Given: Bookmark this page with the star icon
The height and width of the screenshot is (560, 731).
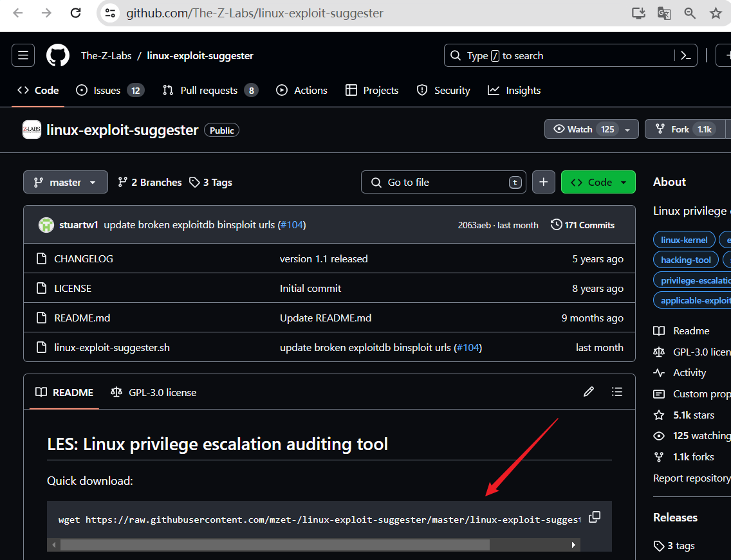Looking at the screenshot, I should click(716, 13).
